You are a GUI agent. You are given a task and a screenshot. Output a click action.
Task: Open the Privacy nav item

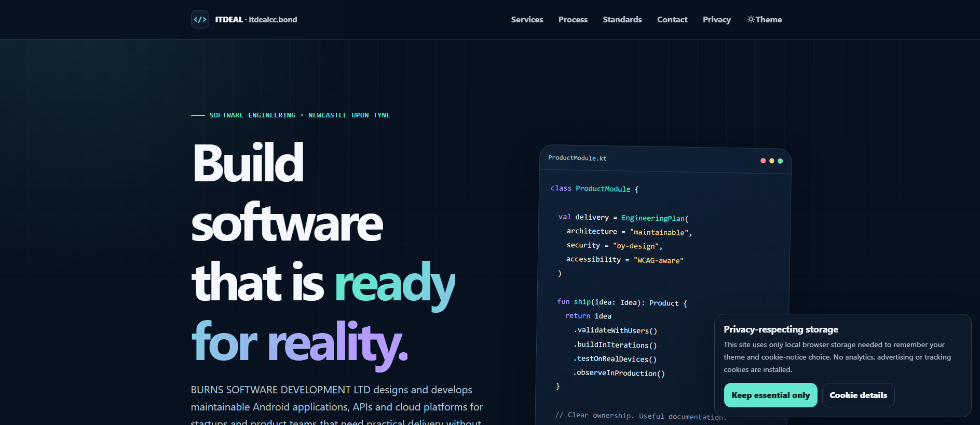click(x=717, y=19)
